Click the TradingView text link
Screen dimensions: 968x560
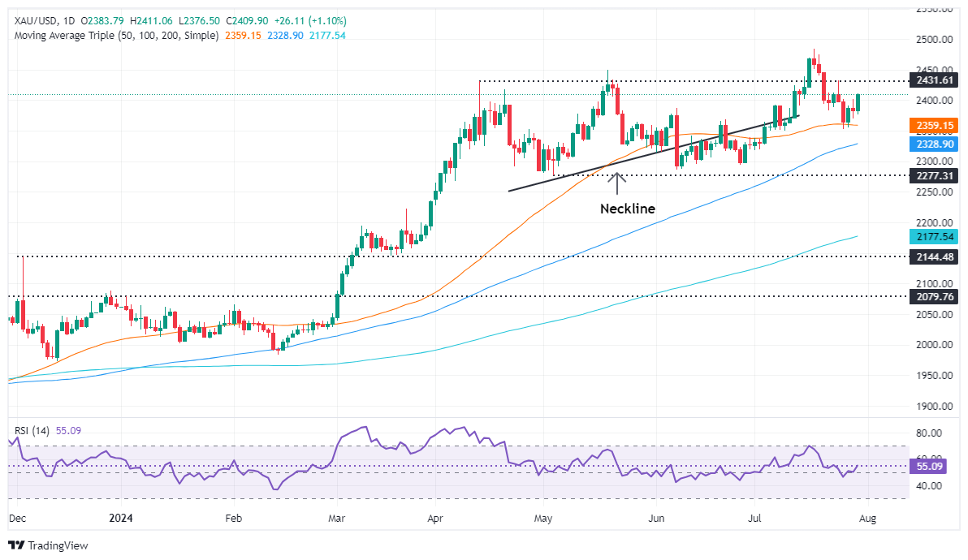[58, 545]
